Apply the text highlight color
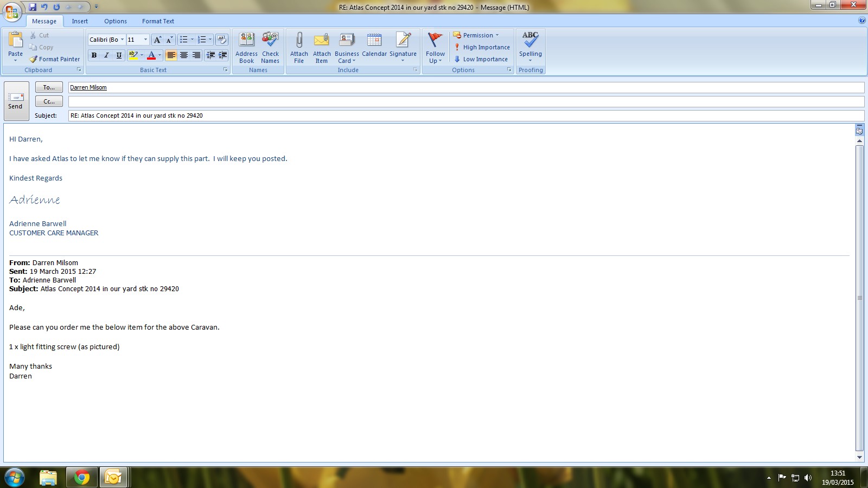The image size is (868, 488). [x=133, y=55]
